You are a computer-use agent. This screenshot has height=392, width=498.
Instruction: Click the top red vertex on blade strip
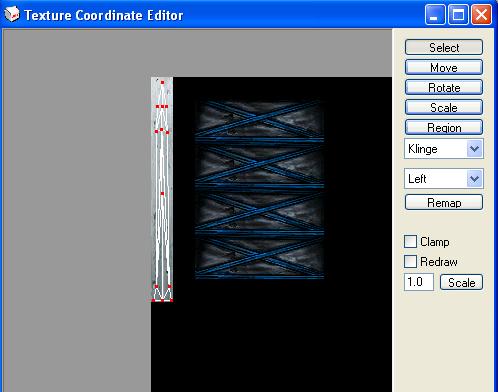pos(162,82)
